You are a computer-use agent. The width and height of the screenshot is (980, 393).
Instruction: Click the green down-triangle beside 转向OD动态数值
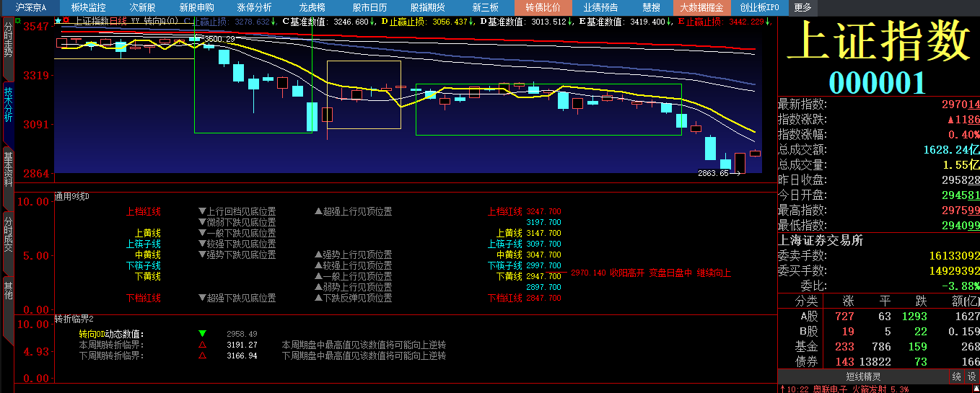[x=202, y=334]
